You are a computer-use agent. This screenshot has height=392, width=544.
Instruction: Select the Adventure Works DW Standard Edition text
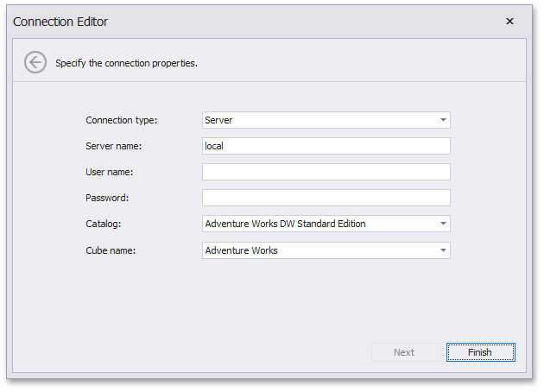285,224
